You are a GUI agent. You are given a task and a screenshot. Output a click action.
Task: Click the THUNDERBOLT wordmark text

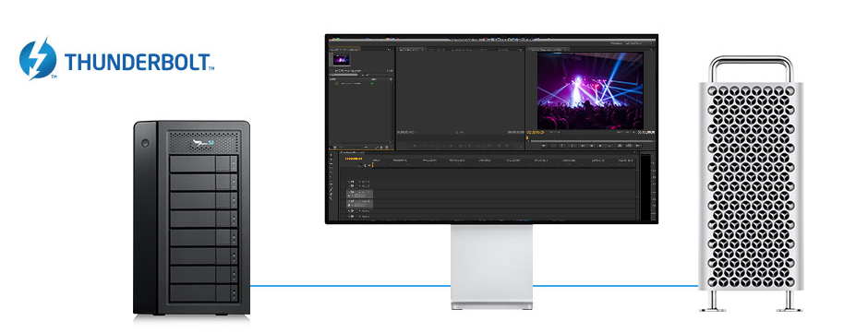138,62
